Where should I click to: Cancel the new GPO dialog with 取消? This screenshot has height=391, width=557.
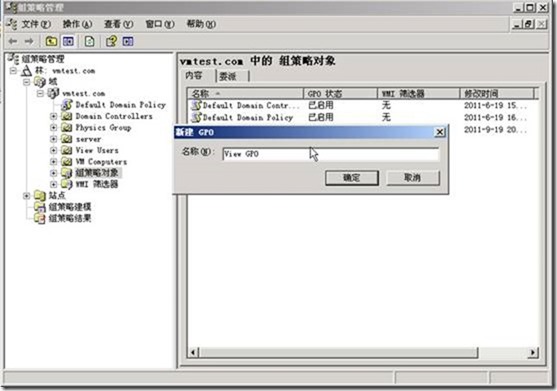pyautogui.click(x=413, y=178)
